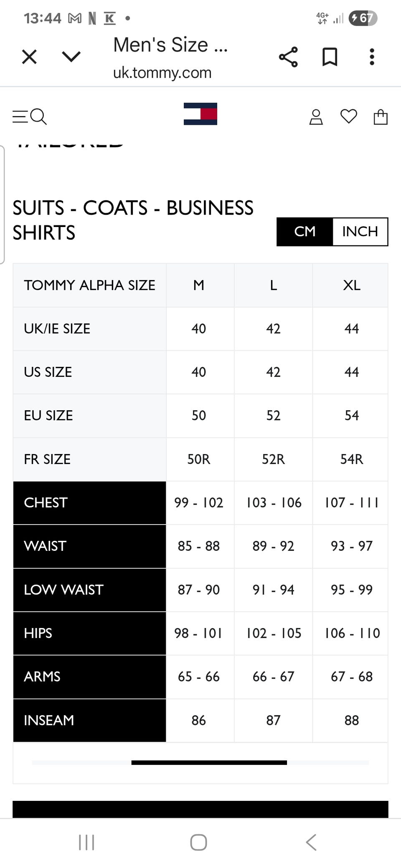The image size is (401, 868).
Task: Go to Tommy Hilfiger flag logo home
Action: [x=200, y=114]
